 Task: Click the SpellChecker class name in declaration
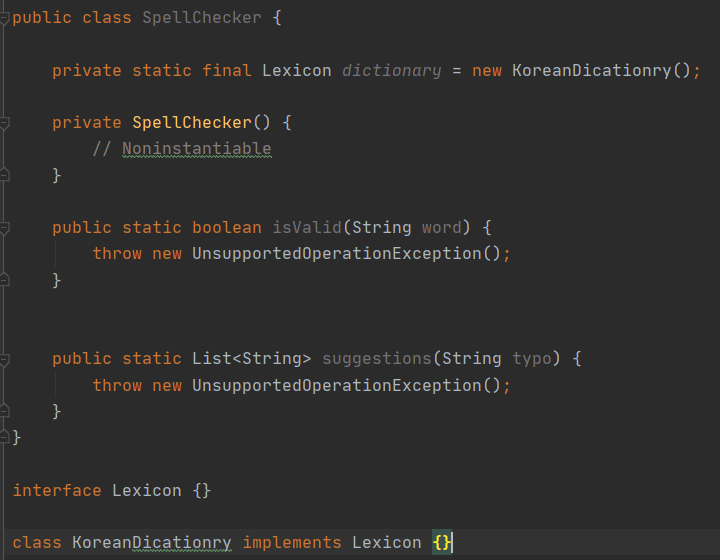coord(202,18)
